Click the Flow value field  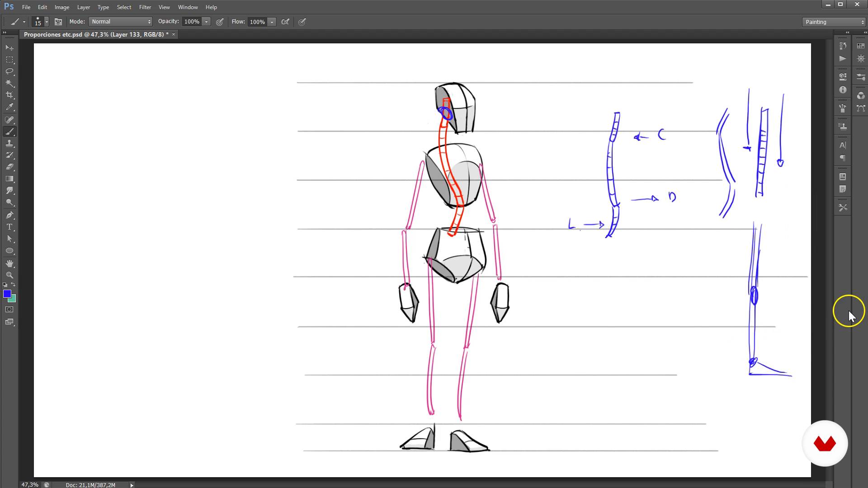click(257, 22)
